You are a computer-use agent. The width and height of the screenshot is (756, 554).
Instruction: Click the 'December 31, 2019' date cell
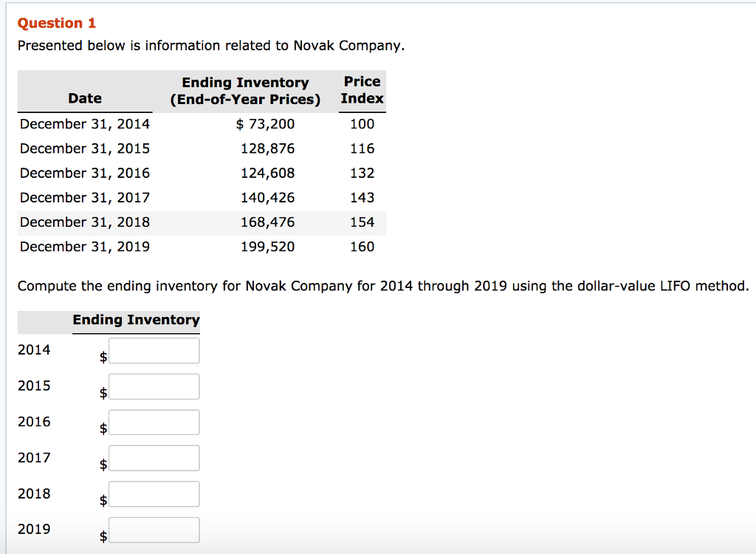[x=85, y=247]
